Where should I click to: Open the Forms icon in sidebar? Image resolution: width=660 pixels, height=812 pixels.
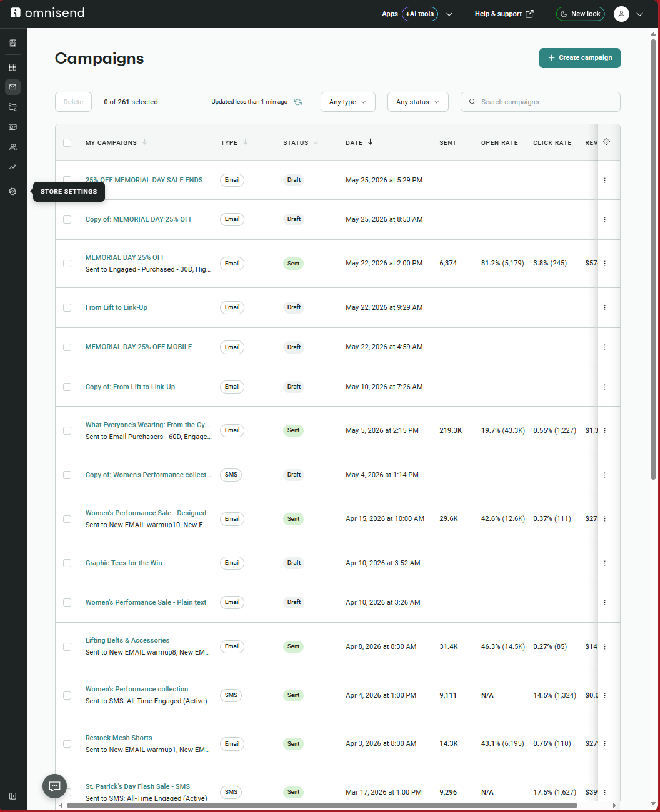(x=12, y=127)
